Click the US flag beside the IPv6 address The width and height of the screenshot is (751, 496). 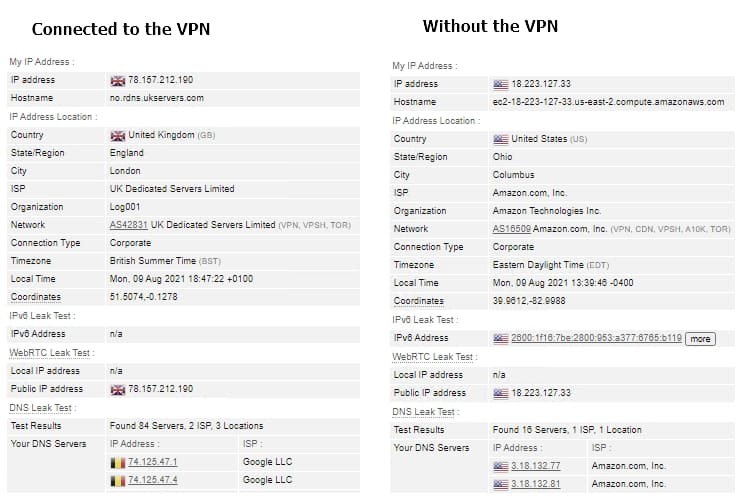tap(501, 338)
